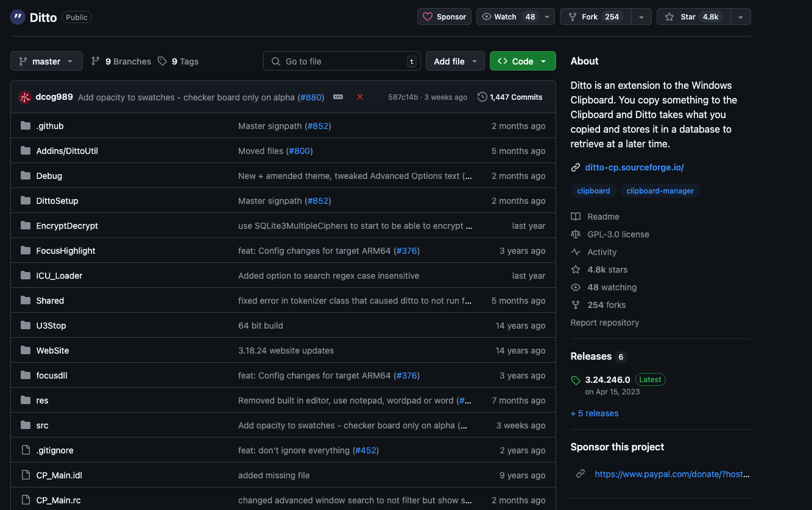812x510 pixels.
Task: Click the GPL-3.0 license scale icon
Action: (x=576, y=234)
